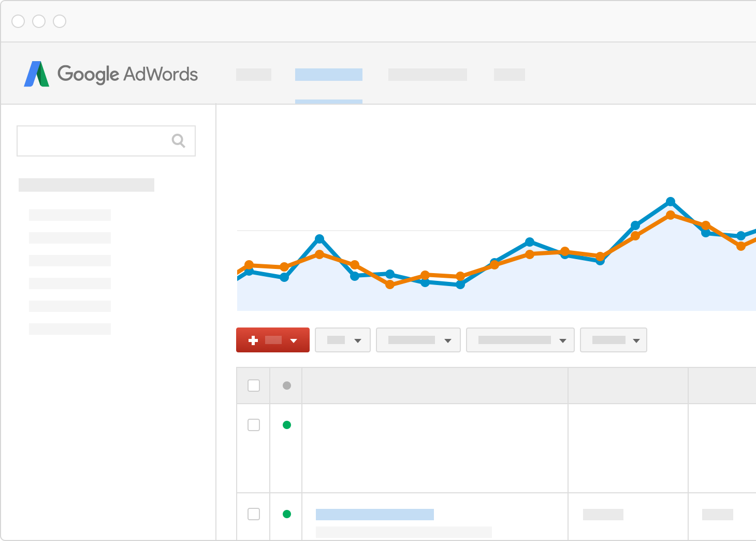Click the green status dot in first row

(287, 425)
